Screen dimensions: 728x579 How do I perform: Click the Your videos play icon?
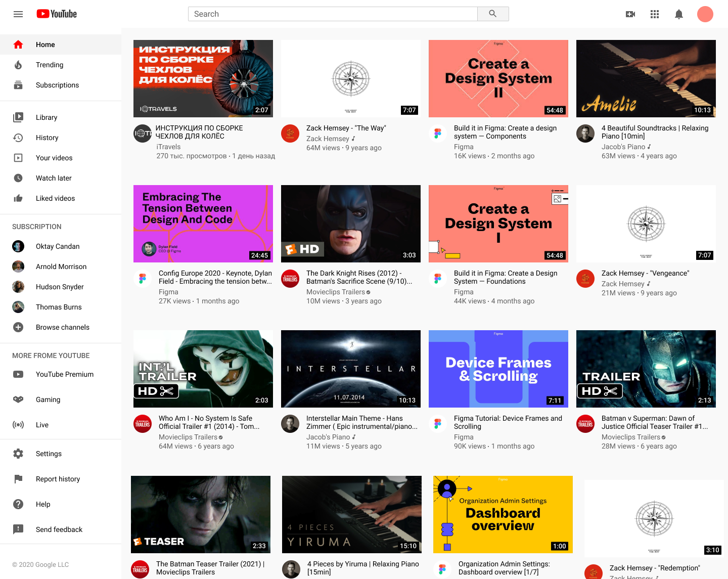tap(18, 158)
